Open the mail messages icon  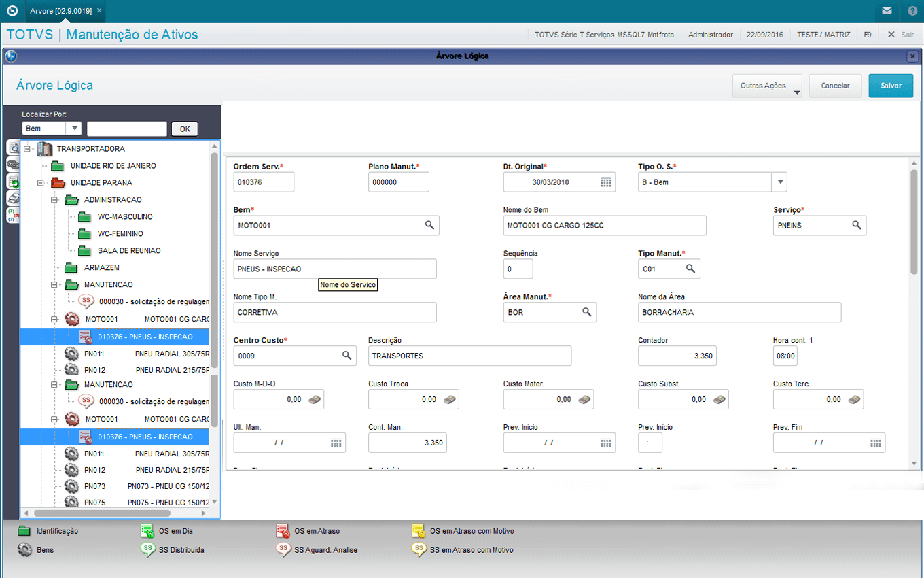click(887, 11)
